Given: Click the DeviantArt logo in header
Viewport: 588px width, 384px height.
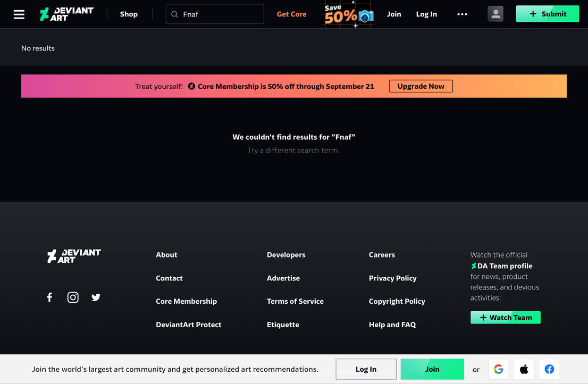Looking at the screenshot, I should [x=67, y=14].
